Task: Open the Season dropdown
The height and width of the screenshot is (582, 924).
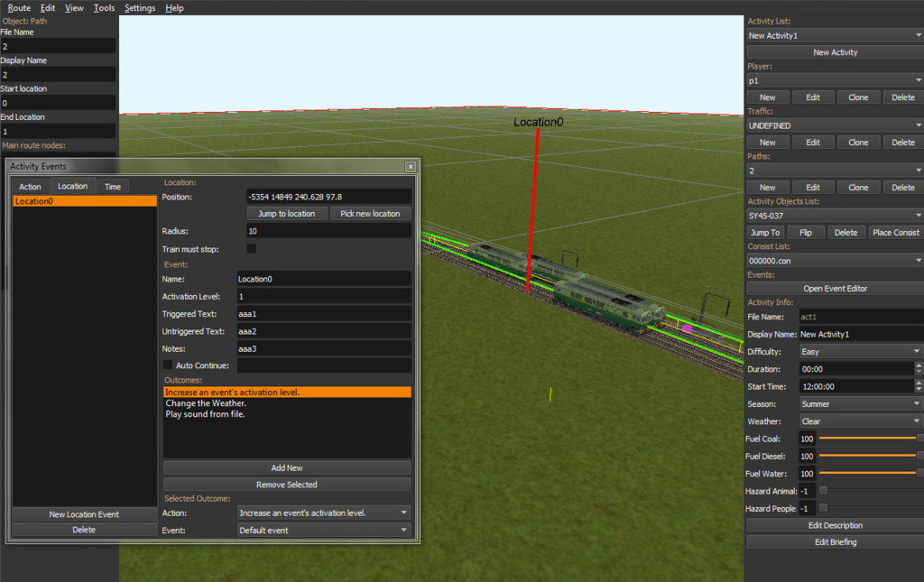Action: coord(861,404)
